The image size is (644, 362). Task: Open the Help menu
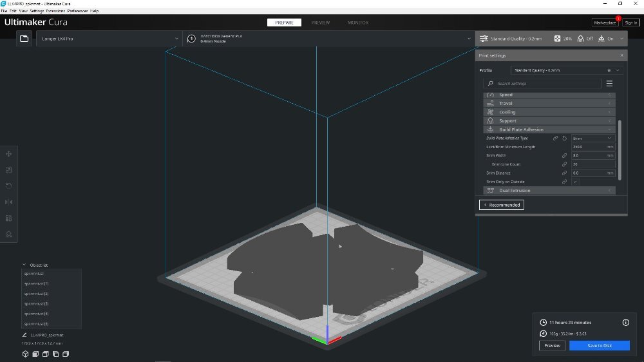coord(94,11)
